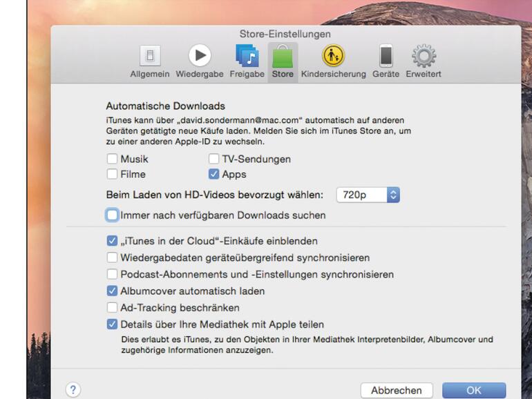This screenshot has height=399, width=532.
Task: Enable the Filme checkbox
Action: click(x=112, y=174)
